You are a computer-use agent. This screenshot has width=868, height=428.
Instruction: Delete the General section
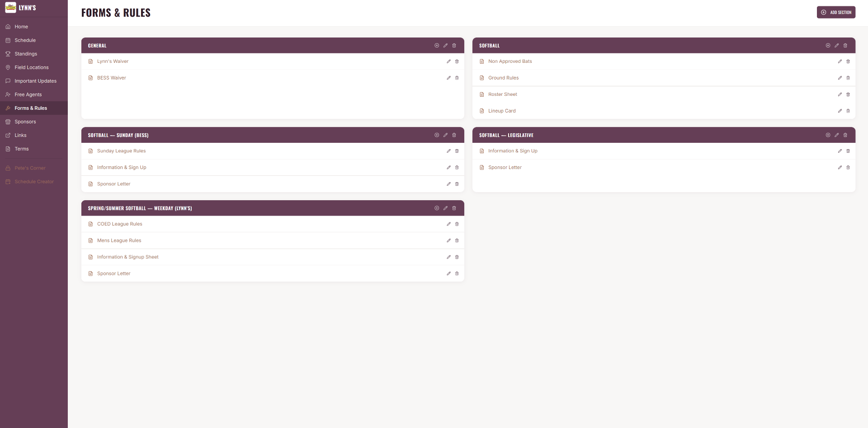coord(454,46)
